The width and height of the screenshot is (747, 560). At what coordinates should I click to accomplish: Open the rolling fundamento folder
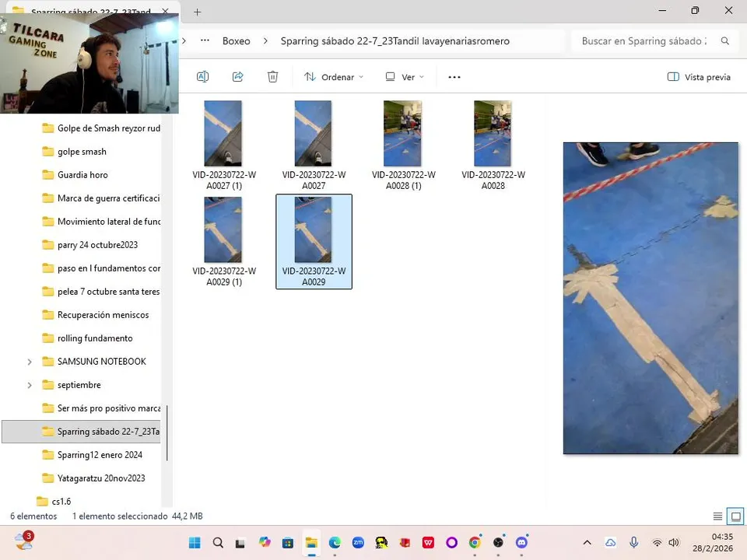coord(87,338)
